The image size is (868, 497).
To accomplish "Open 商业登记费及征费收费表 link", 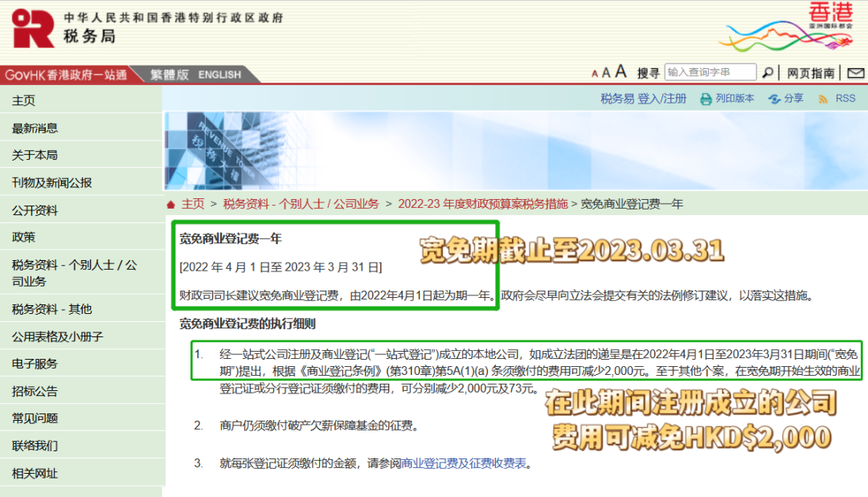I will [464, 463].
